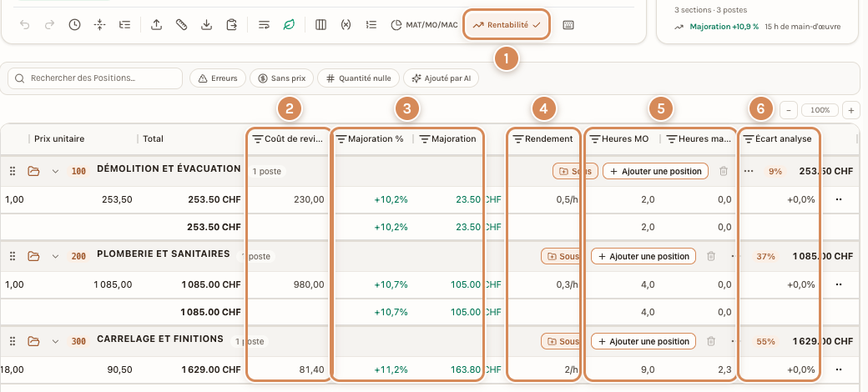This screenshot has height=392, width=868.
Task: Click the zoom in plus button
Action: pos(851,110)
